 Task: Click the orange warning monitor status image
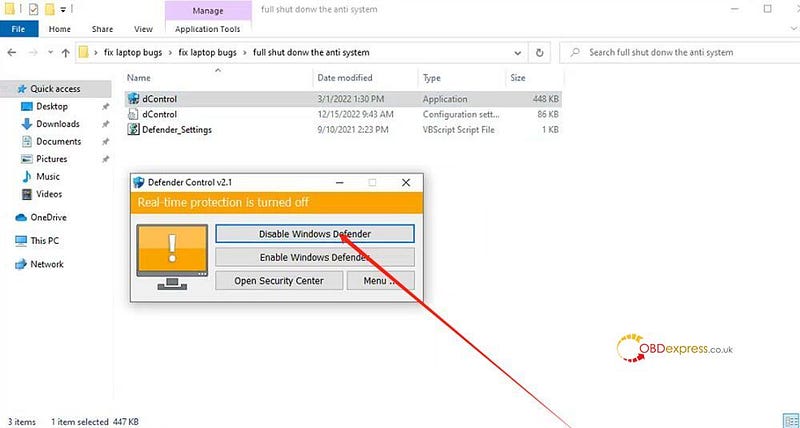coord(172,257)
